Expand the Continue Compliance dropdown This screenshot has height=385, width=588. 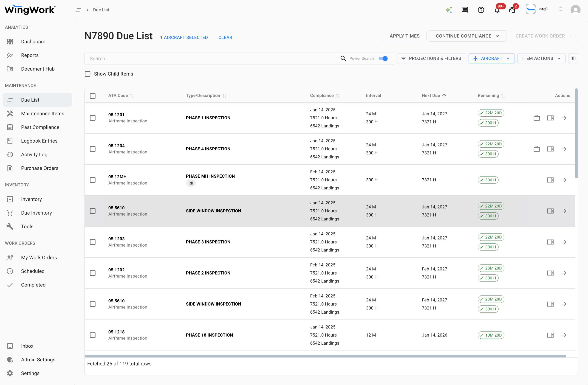(467, 36)
